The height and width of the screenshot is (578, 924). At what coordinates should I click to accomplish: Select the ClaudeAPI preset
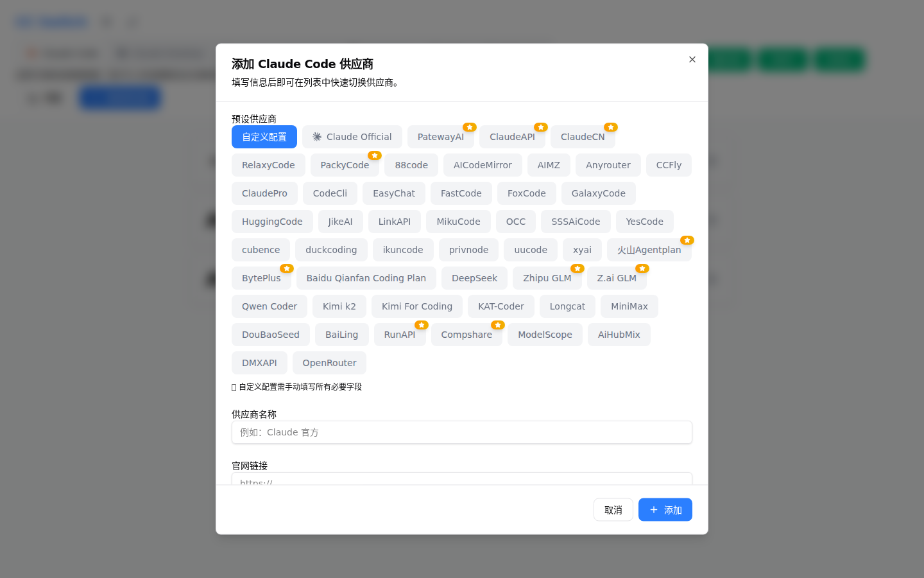click(512, 137)
